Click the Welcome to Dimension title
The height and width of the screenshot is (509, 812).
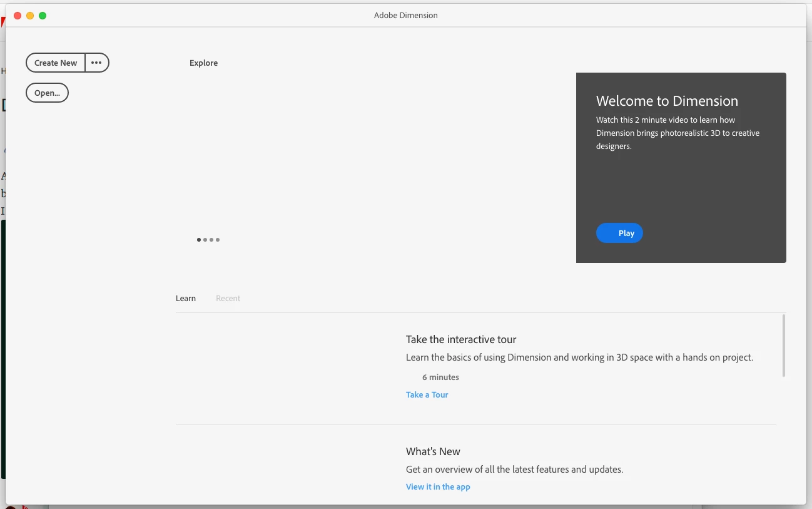(667, 101)
